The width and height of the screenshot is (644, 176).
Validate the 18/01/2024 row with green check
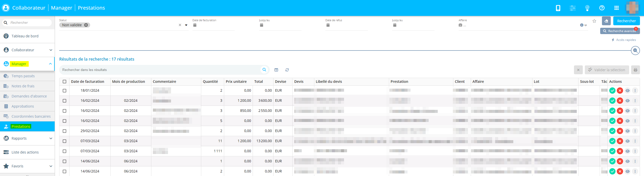(x=612, y=91)
